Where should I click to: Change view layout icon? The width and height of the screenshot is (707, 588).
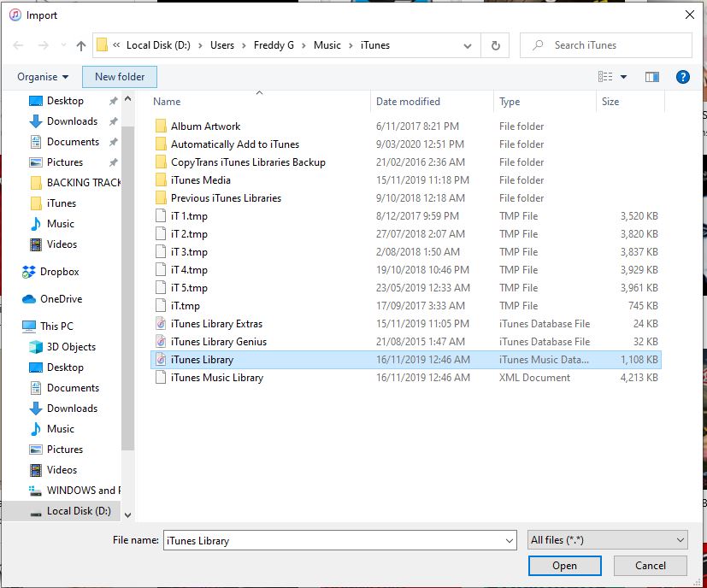pyautogui.click(x=605, y=77)
